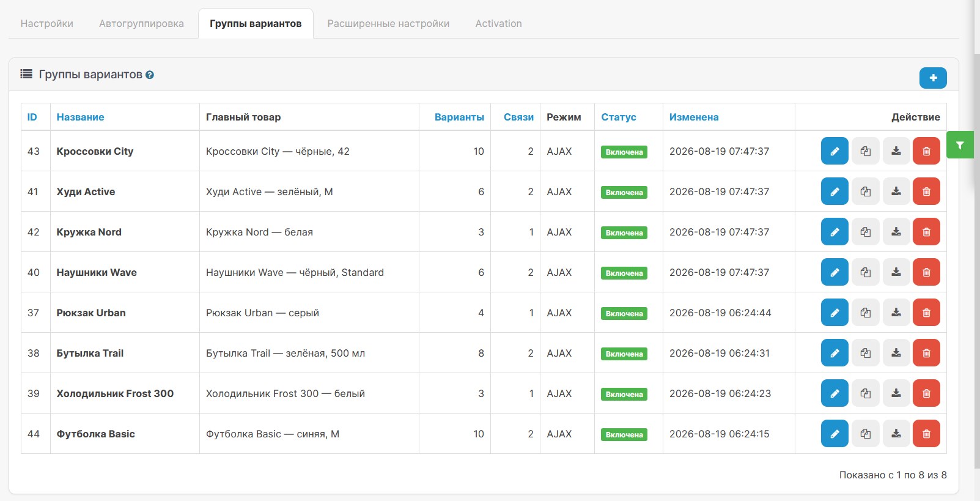Add a new variant group with plus button
The height and width of the screenshot is (501, 980).
tap(933, 78)
